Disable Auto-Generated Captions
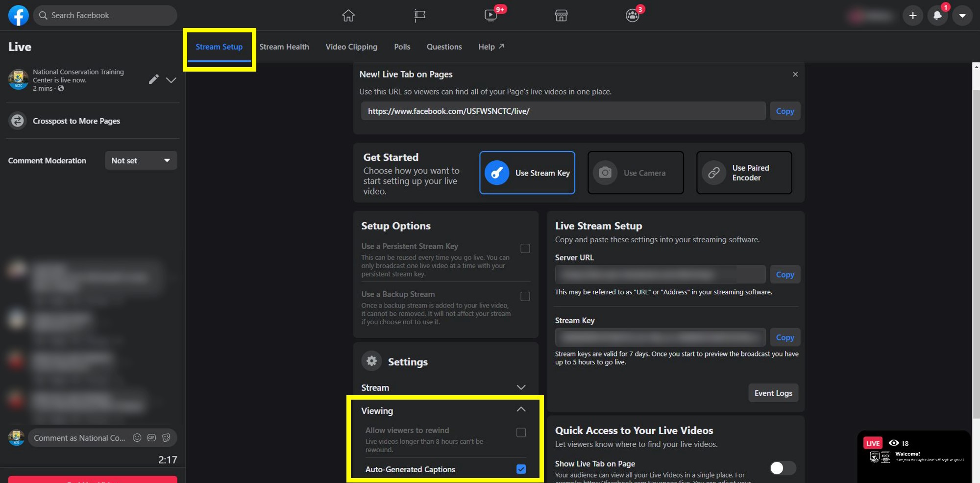The width and height of the screenshot is (980, 483). click(521, 469)
